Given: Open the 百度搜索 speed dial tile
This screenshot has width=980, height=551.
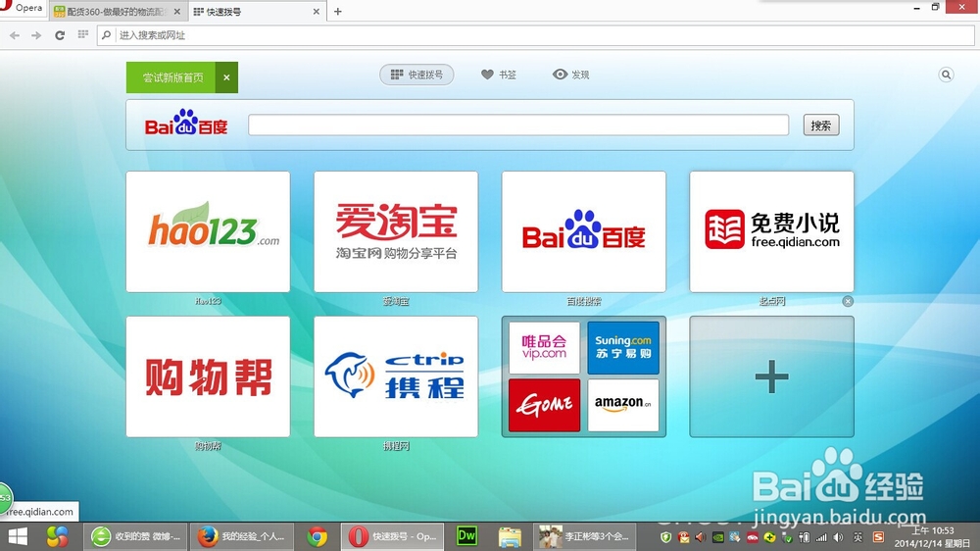Looking at the screenshot, I should coord(584,232).
